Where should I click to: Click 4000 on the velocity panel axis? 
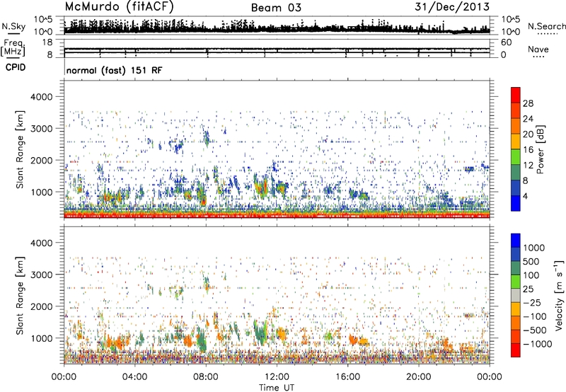pyautogui.click(x=42, y=243)
